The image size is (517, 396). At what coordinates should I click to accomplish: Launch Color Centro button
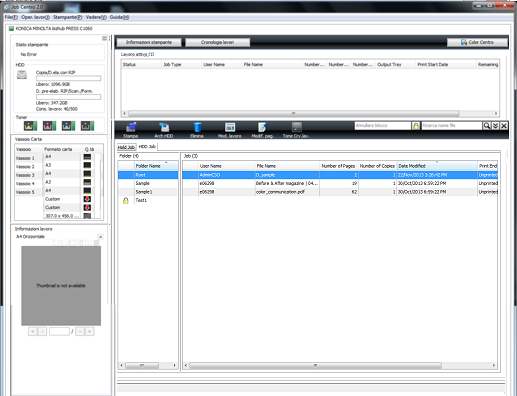pyautogui.click(x=477, y=42)
